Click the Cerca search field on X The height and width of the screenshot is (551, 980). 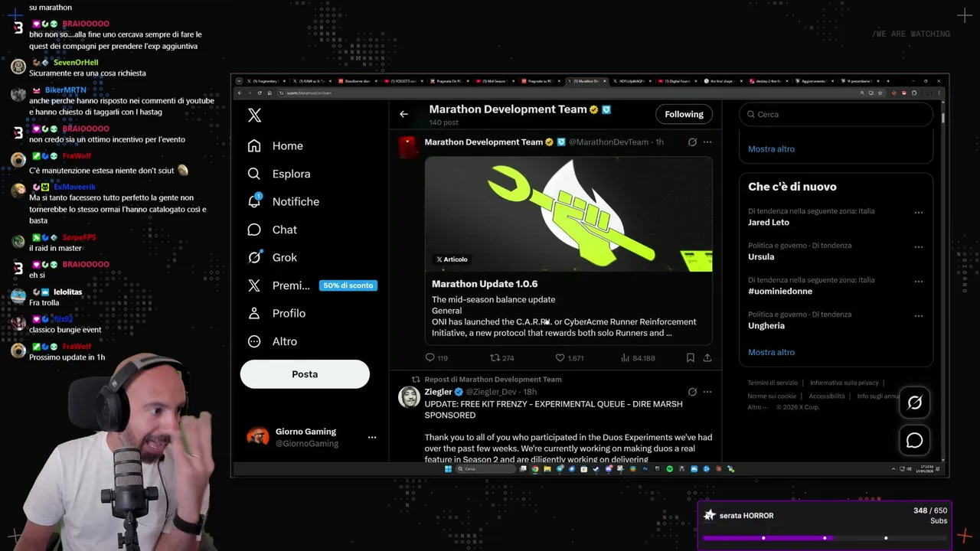pyautogui.click(x=836, y=114)
